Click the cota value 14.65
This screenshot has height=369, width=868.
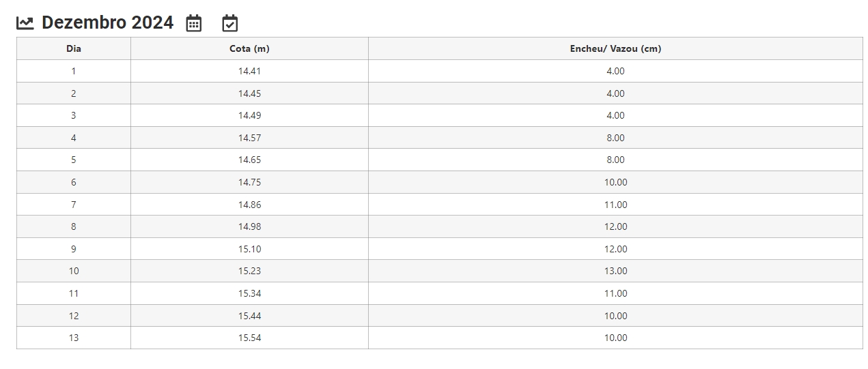[x=249, y=160]
